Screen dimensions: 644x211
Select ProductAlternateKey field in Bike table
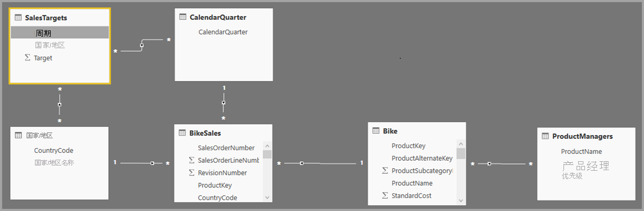click(422, 158)
